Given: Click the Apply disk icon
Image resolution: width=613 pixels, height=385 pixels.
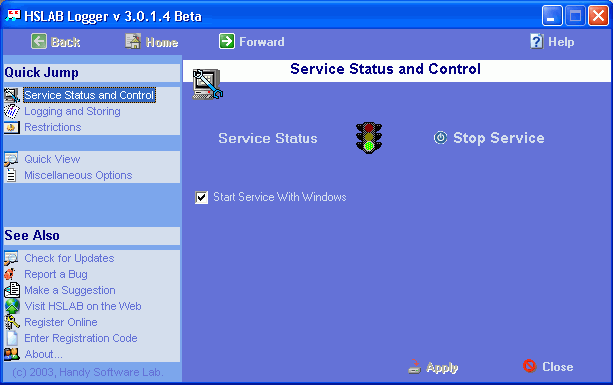Looking at the screenshot, I should point(415,367).
